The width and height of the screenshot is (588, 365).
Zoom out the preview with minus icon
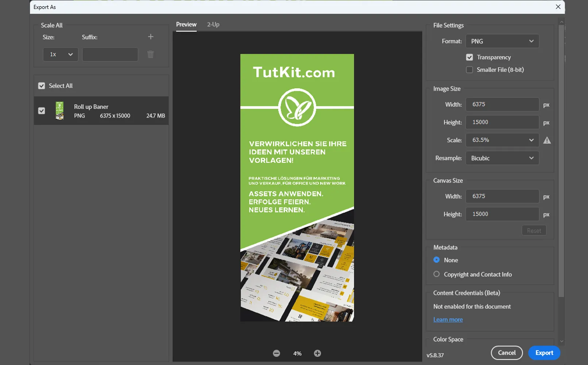point(276,353)
